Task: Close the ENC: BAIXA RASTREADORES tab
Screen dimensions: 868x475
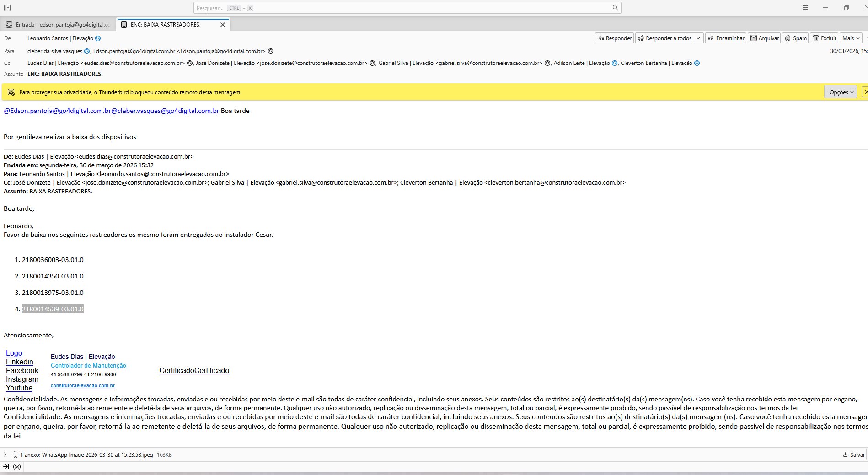Action: pos(223,25)
